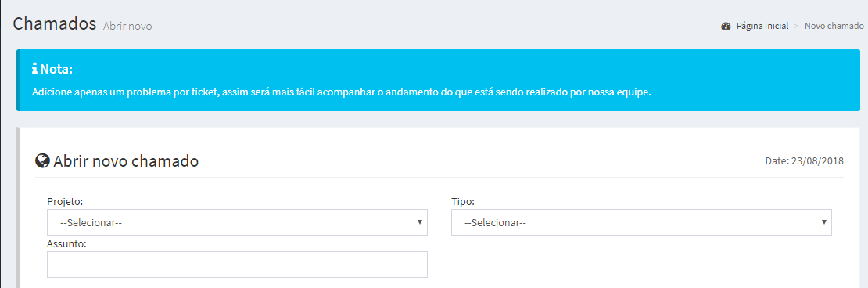Click the globe icon beside Abrir novo chamado
The height and width of the screenshot is (288, 868).
[x=42, y=161]
